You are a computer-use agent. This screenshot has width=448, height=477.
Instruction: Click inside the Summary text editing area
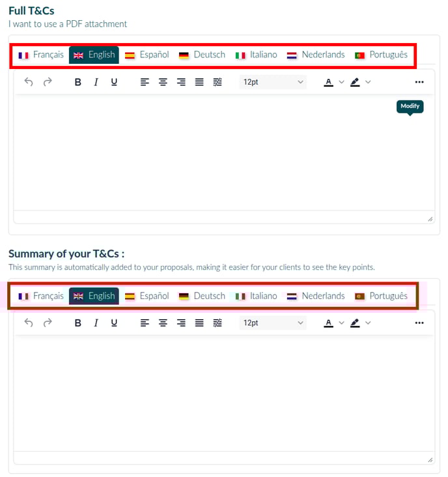point(224,393)
